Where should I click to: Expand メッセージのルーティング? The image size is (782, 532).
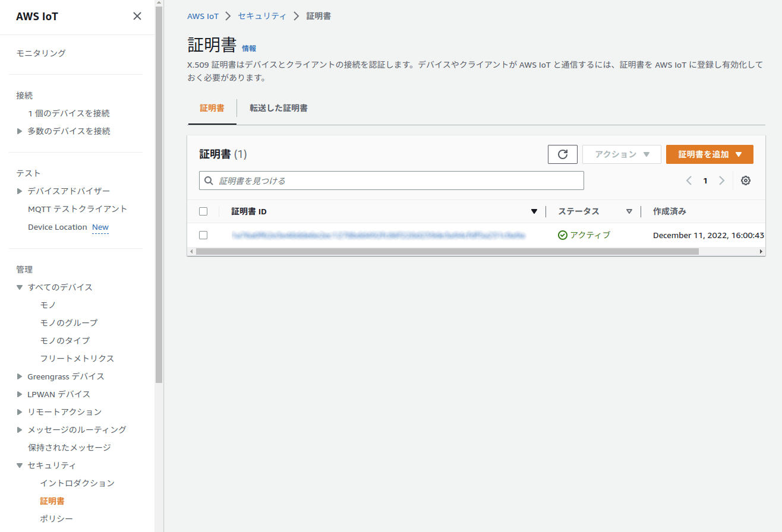coord(20,430)
